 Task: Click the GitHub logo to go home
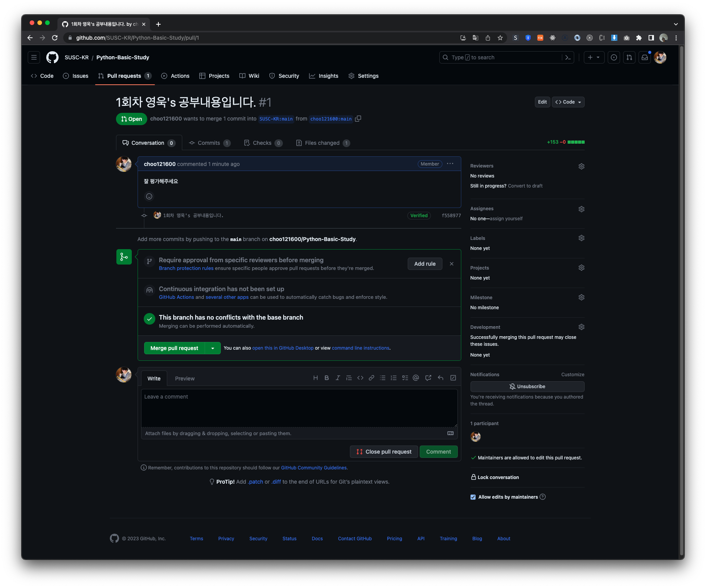[52, 57]
